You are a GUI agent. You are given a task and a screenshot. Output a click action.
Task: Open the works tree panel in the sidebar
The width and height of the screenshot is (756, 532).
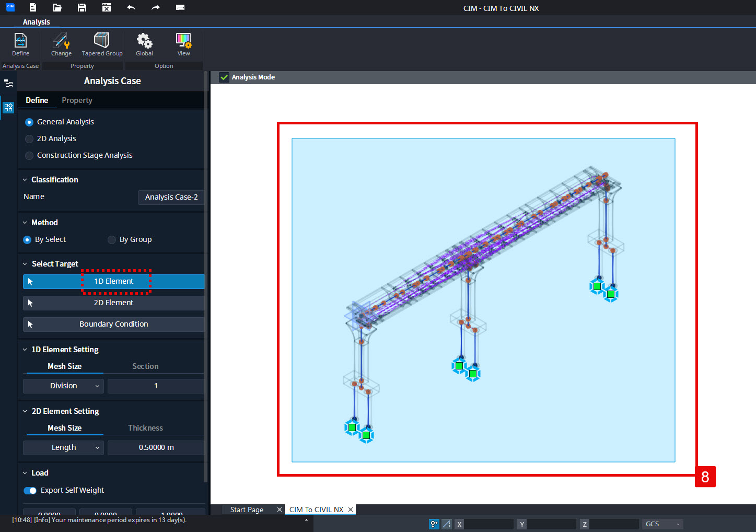8,83
